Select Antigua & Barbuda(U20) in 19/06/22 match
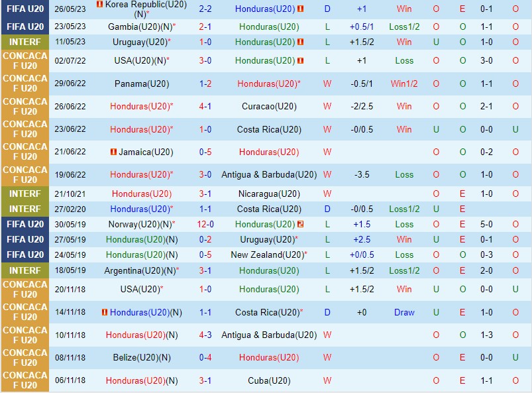Viewport: 532px width, 393px height. (x=268, y=174)
